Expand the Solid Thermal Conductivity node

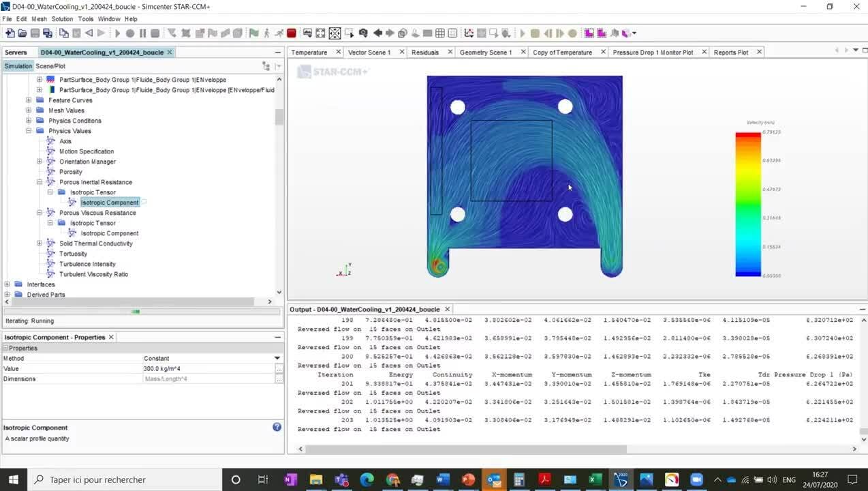pyautogui.click(x=40, y=243)
